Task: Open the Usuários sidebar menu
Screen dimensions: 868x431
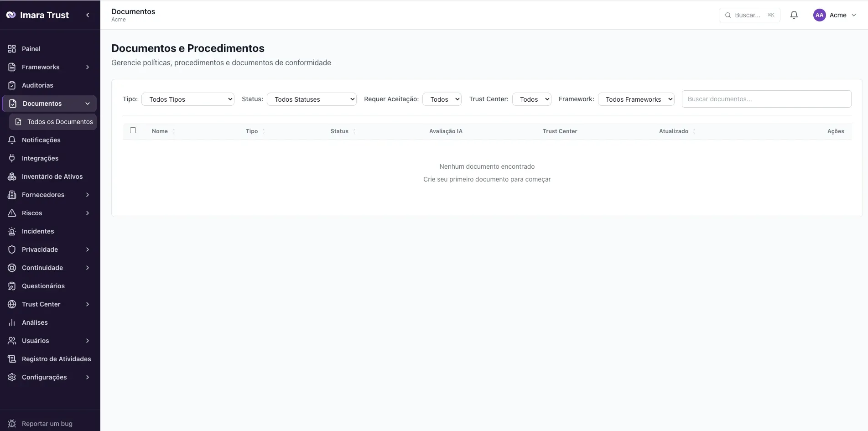Action: point(49,341)
